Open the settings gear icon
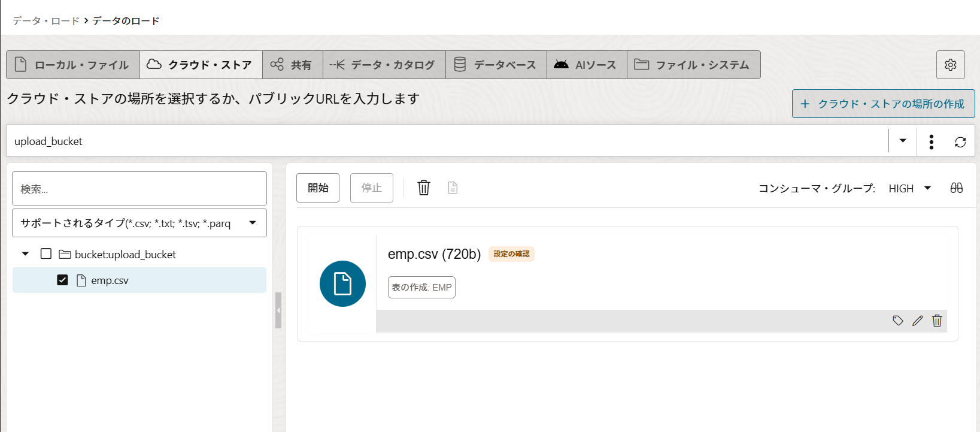The width and height of the screenshot is (980, 432). tap(950, 65)
